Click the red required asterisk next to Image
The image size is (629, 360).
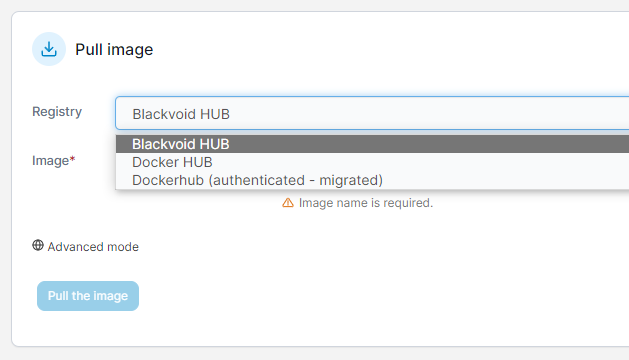[73, 159]
